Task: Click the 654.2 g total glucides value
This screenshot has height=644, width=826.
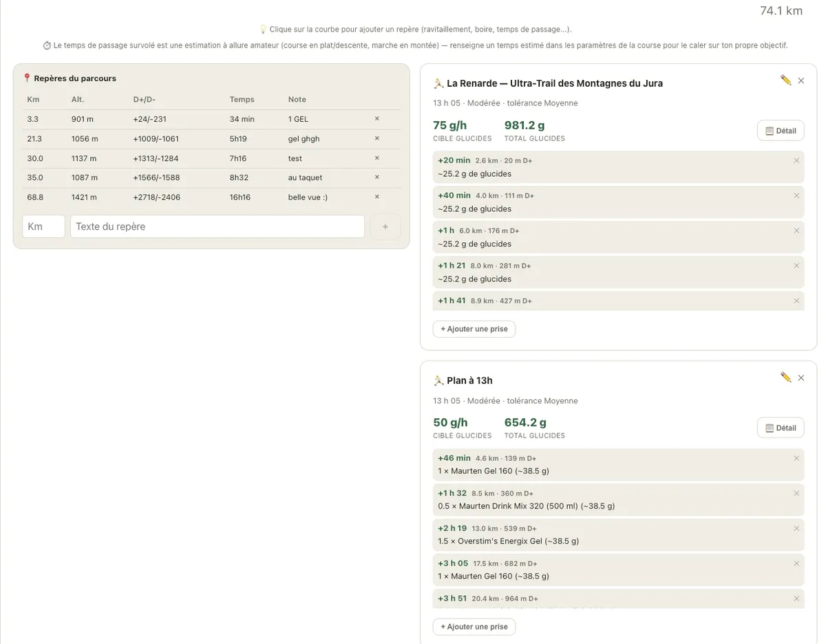Action: pyautogui.click(x=525, y=422)
